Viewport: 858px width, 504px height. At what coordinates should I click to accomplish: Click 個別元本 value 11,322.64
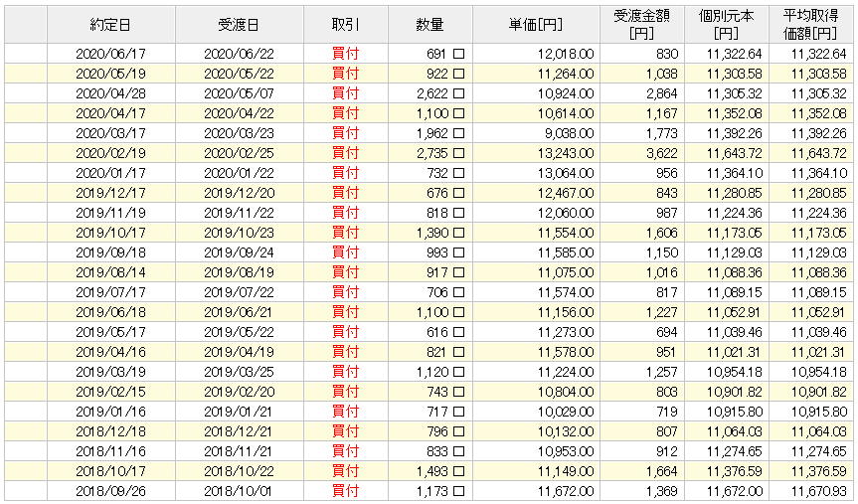click(735, 54)
